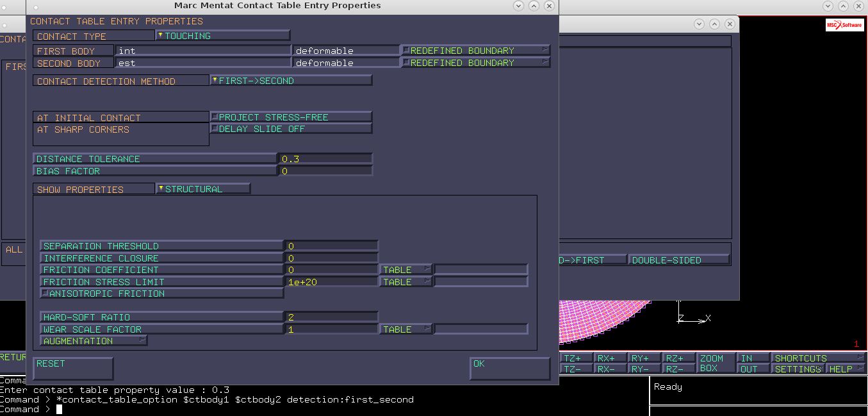Open the AUGMENTATION submenu
Viewport: 868px width, 416px height.
94,341
